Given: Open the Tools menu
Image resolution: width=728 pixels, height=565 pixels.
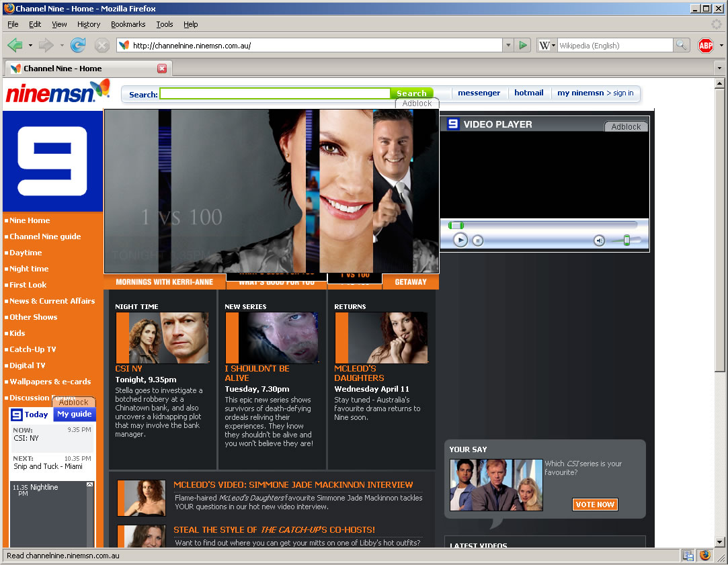Looking at the screenshot, I should pos(164,24).
